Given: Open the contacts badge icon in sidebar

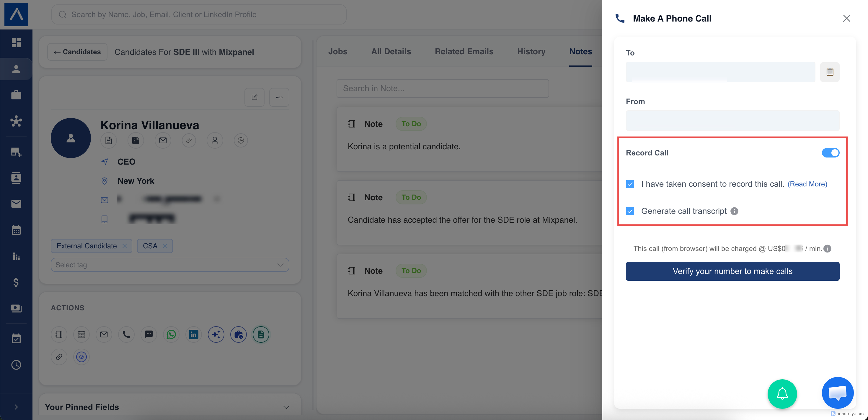Looking at the screenshot, I should [x=16, y=178].
